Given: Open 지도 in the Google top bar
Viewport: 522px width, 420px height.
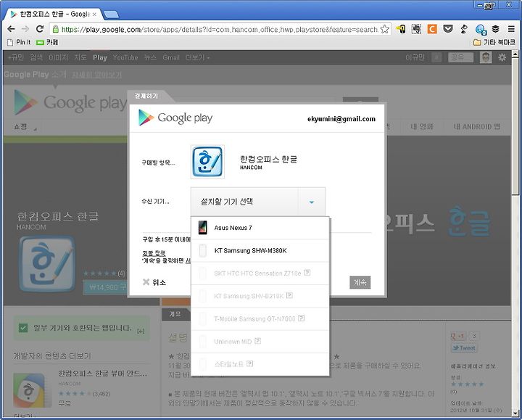Looking at the screenshot, I should (80, 57).
